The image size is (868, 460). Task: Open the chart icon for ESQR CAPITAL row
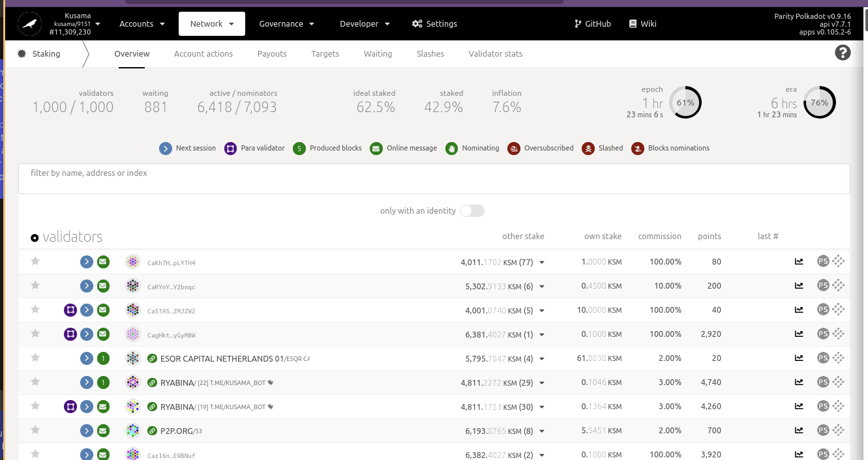[x=799, y=358]
